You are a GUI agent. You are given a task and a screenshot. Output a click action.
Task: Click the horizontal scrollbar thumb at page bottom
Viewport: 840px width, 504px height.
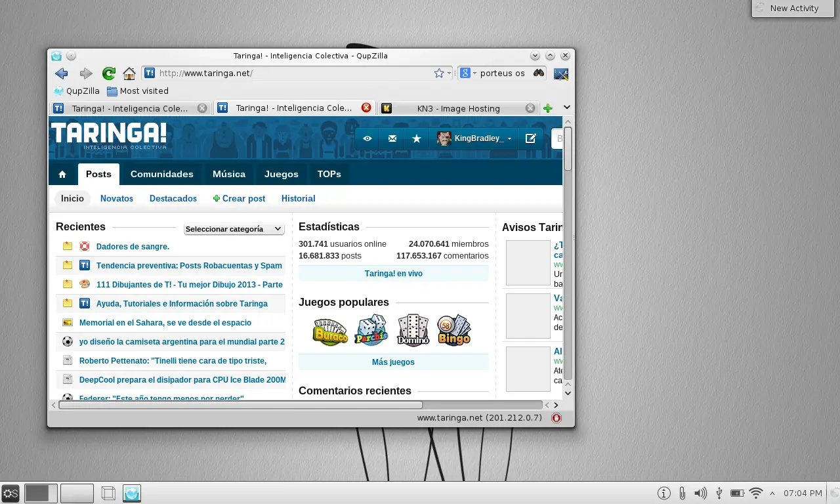pos(240,405)
